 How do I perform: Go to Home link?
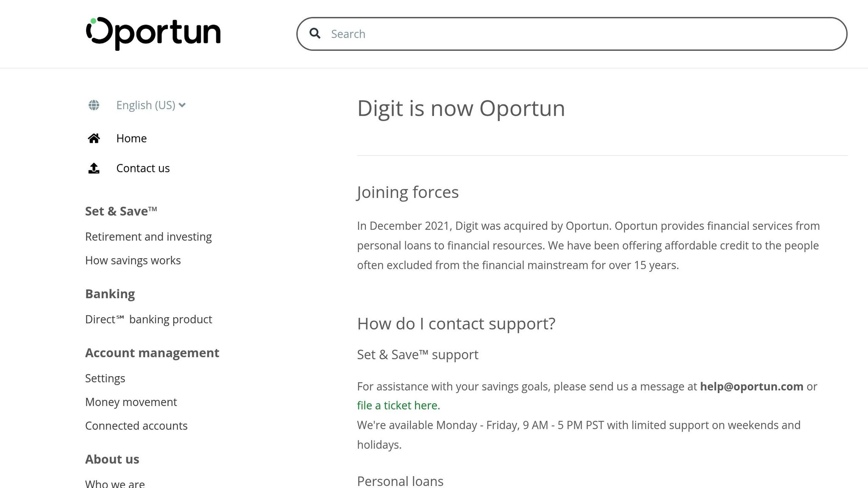[x=131, y=139]
